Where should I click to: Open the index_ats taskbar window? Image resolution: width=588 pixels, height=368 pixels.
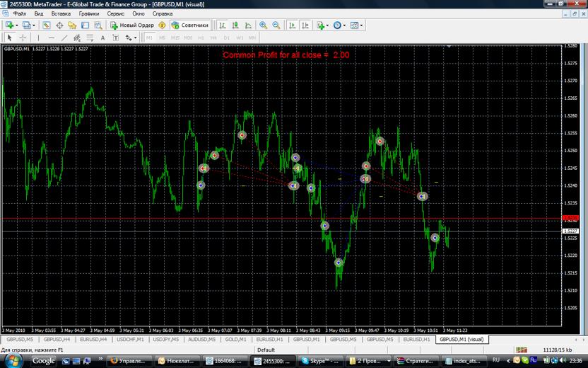coord(464,361)
